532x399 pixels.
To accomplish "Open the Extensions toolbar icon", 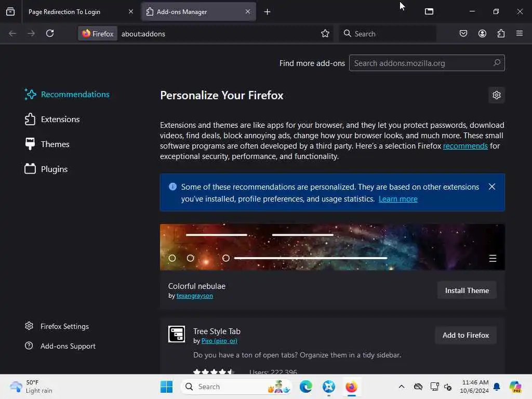I will [501, 33].
